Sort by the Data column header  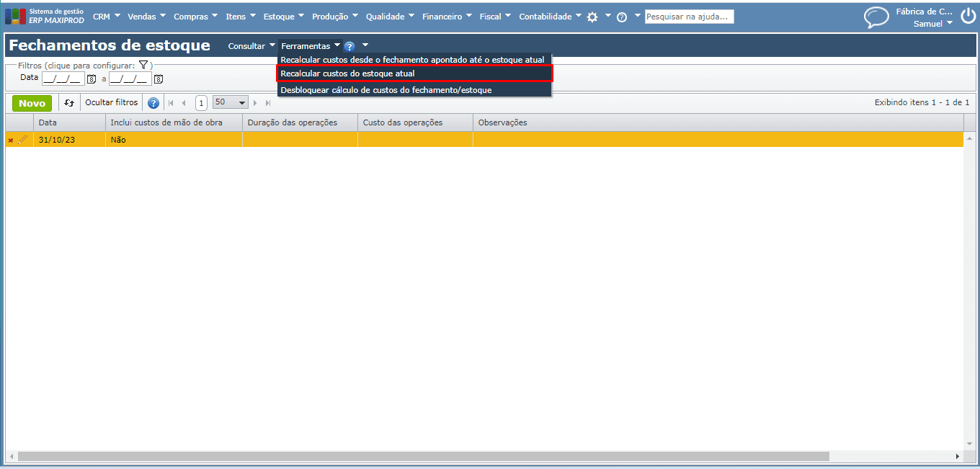coord(69,122)
